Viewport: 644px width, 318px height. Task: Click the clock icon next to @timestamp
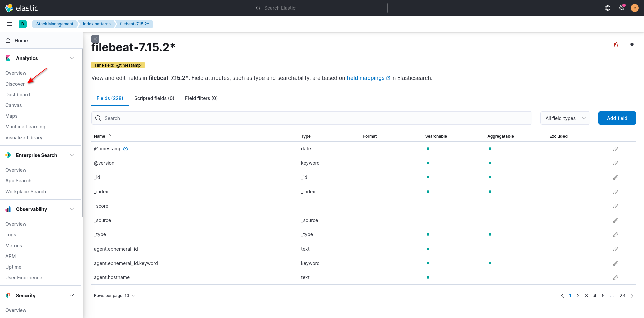coord(126,149)
